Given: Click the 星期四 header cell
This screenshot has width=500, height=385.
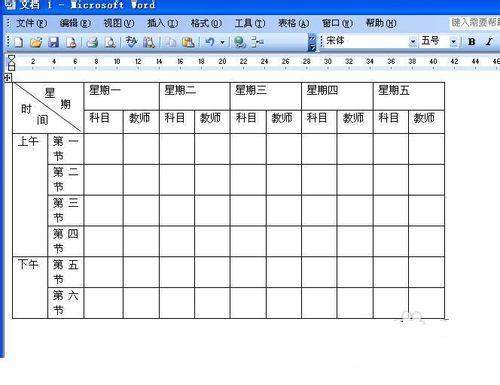Looking at the screenshot, I should pyautogui.click(x=337, y=96).
